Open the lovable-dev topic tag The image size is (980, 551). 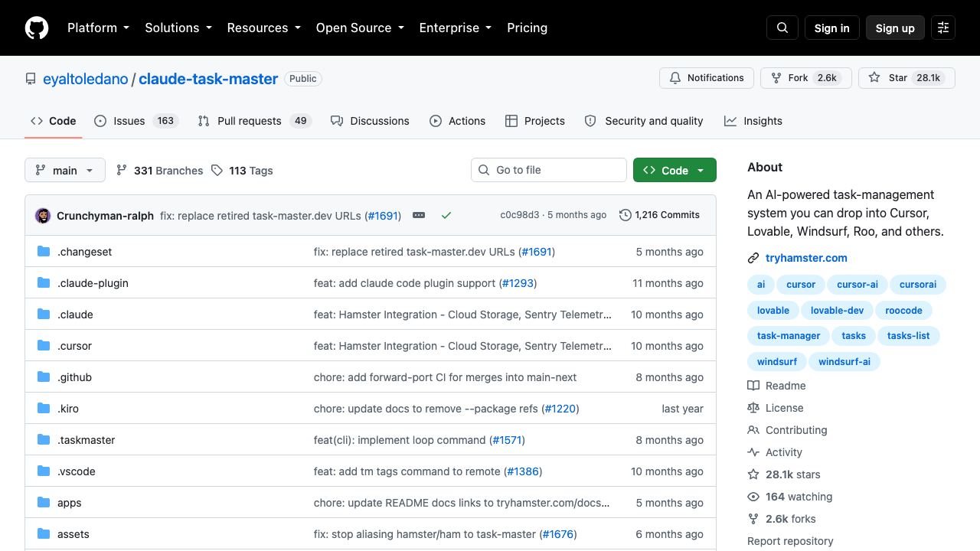837,311
